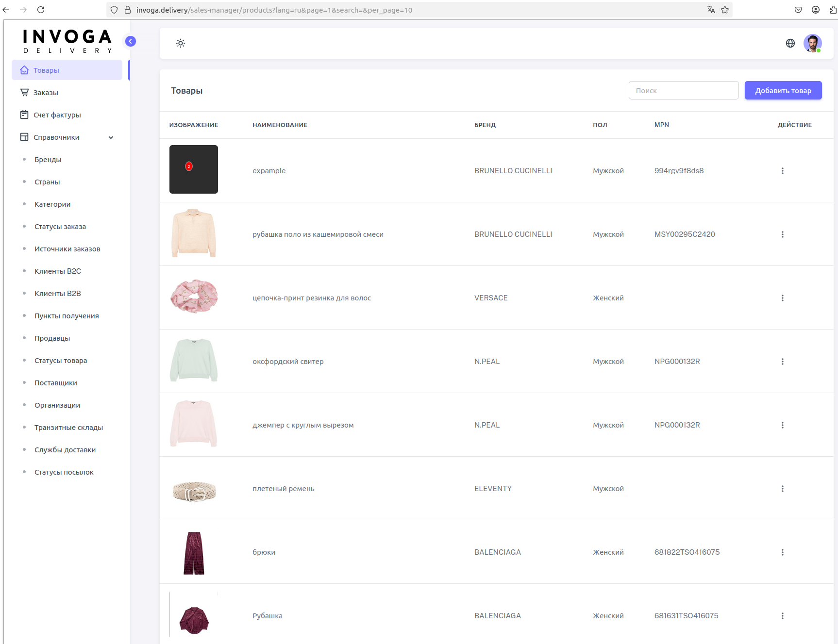The width and height of the screenshot is (838, 644).
Task: Open actions menu for expample row
Action: 782,171
